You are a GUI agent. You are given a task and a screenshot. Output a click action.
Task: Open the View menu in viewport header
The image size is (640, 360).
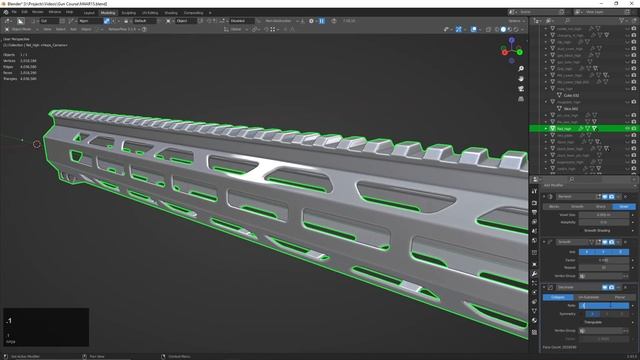(47, 29)
